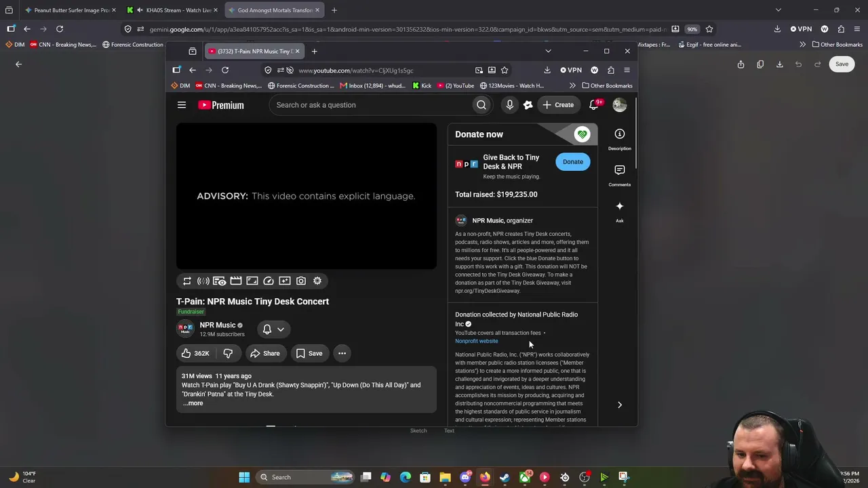Image resolution: width=868 pixels, height=488 pixels.
Task: Search YouTube with voice microphone
Action: coord(510,105)
